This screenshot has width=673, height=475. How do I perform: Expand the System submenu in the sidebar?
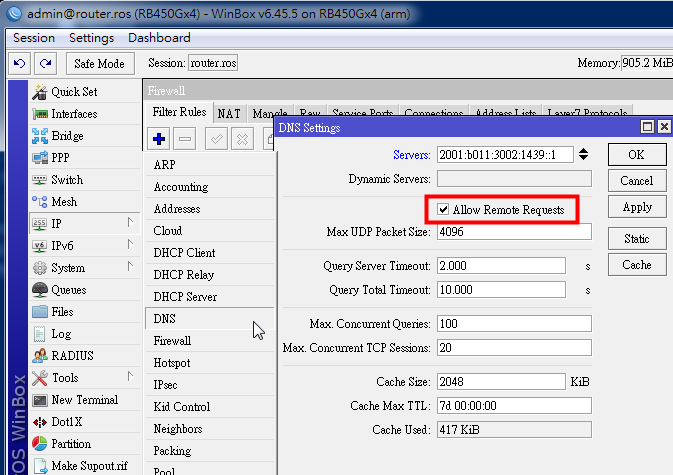(130, 266)
